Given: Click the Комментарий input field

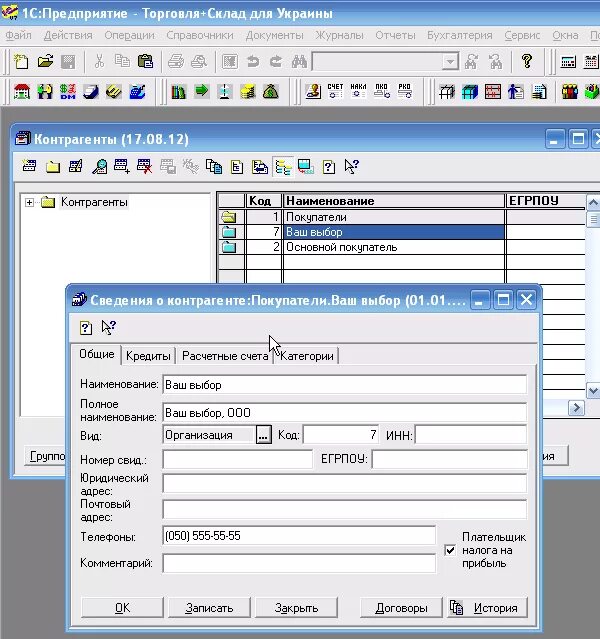Looking at the screenshot, I should [299, 563].
